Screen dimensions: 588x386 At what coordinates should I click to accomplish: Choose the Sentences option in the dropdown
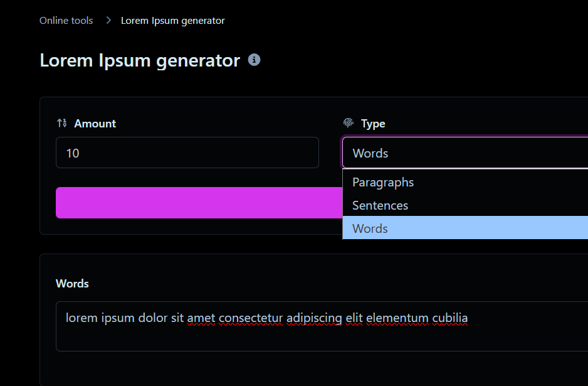coord(380,205)
